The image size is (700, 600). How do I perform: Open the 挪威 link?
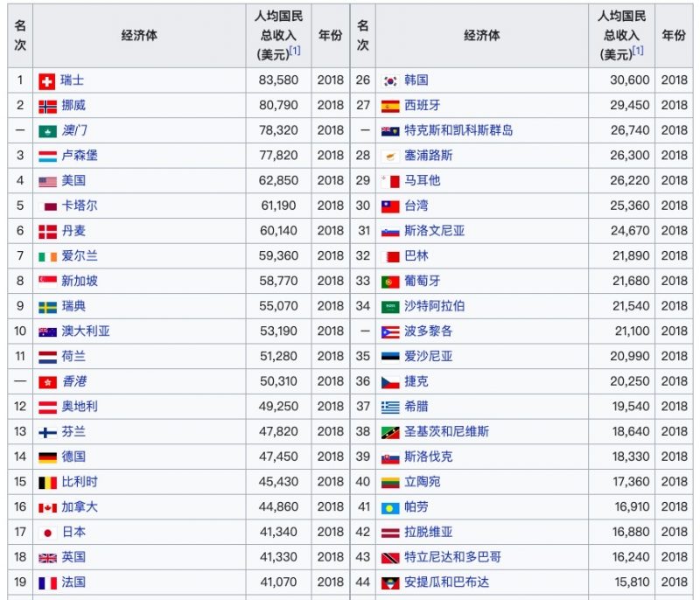coord(73,105)
